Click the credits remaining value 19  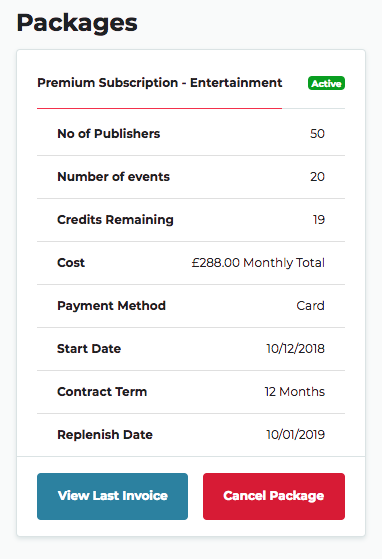pos(319,220)
